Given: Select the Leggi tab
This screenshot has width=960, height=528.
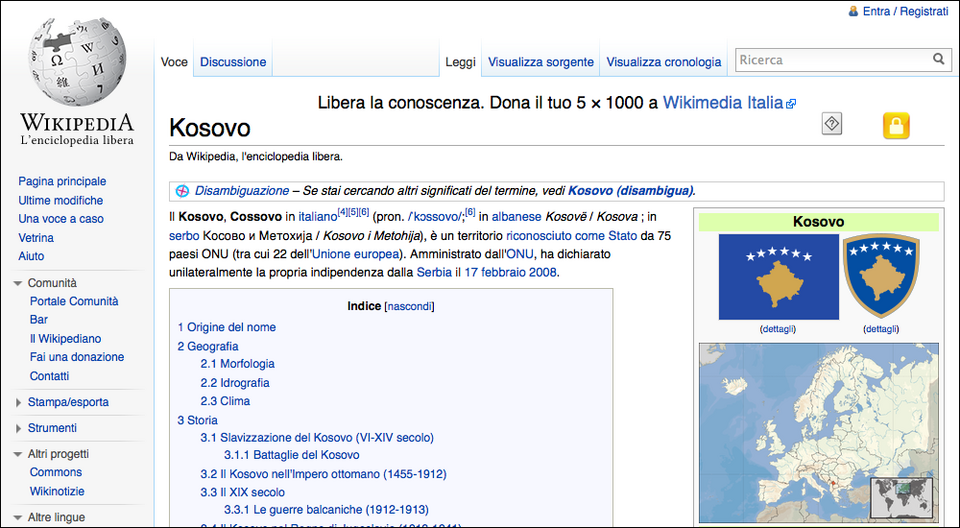Looking at the screenshot, I should (460, 62).
